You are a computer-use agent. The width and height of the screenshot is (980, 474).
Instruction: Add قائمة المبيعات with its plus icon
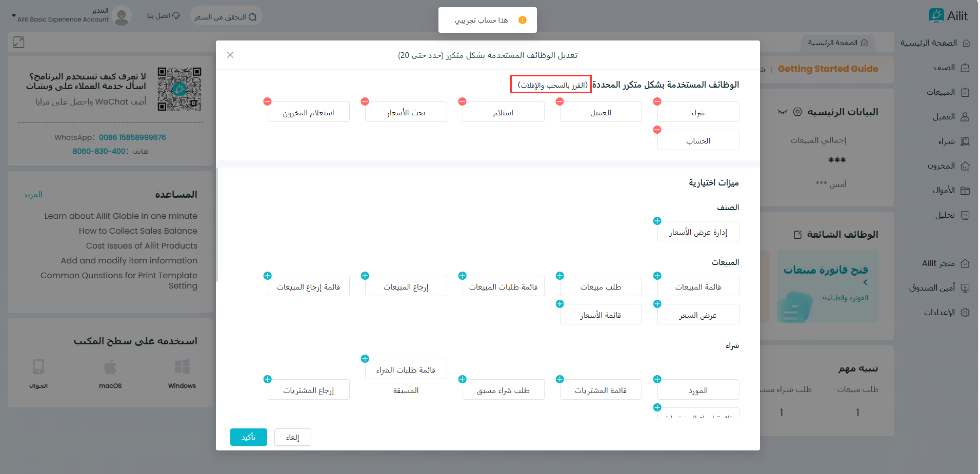pyautogui.click(x=657, y=276)
